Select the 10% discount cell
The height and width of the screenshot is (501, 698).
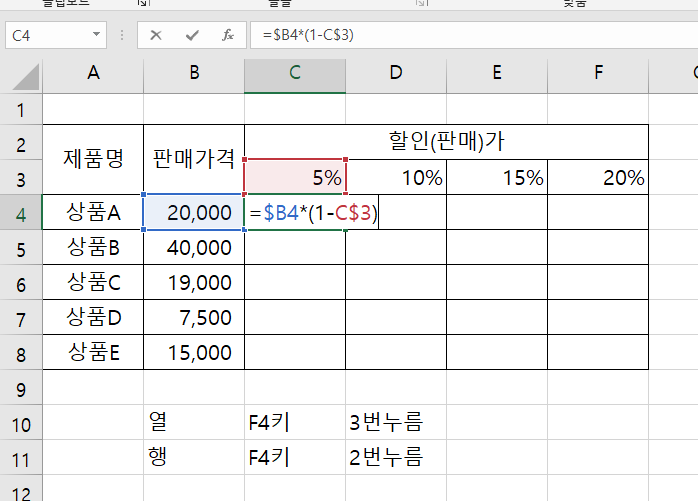396,177
